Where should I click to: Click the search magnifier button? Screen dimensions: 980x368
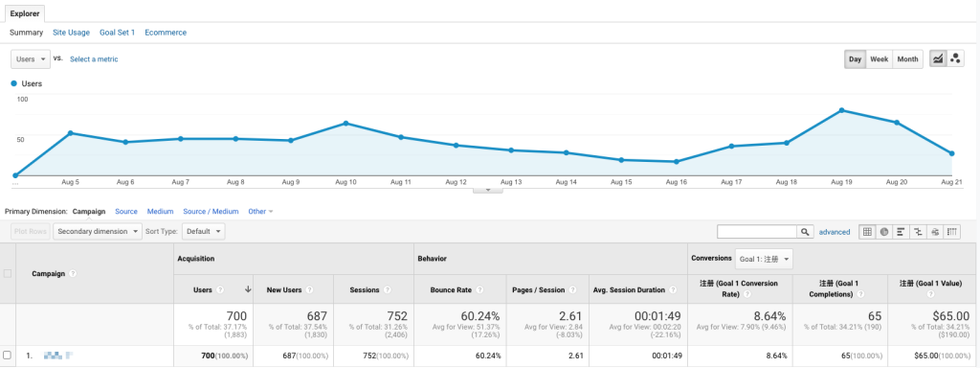(x=806, y=232)
